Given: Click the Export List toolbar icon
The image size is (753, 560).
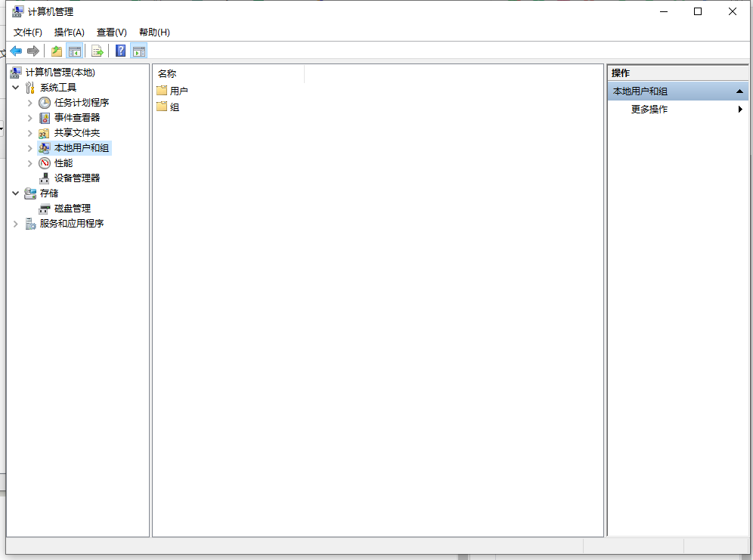Looking at the screenshot, I should [x=98, y=51].
